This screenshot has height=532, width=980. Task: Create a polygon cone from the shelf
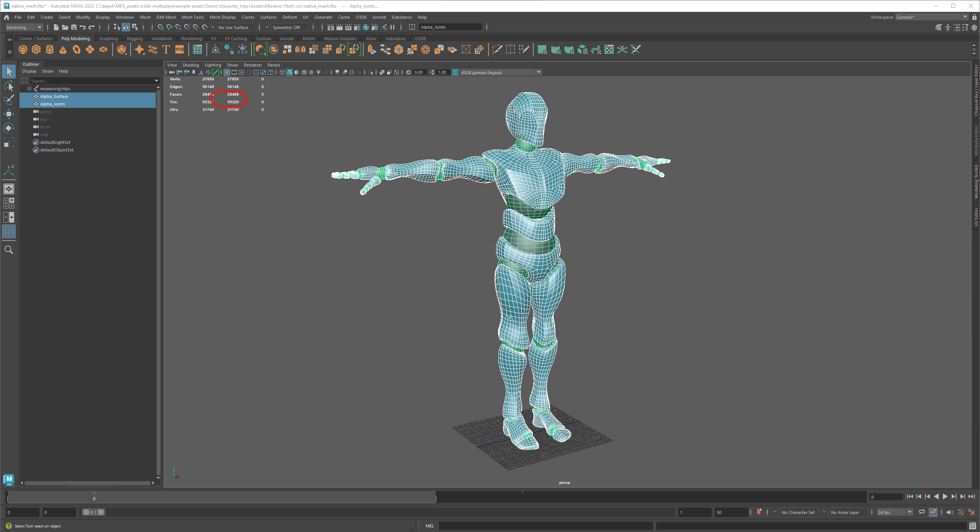click(63, 50)
